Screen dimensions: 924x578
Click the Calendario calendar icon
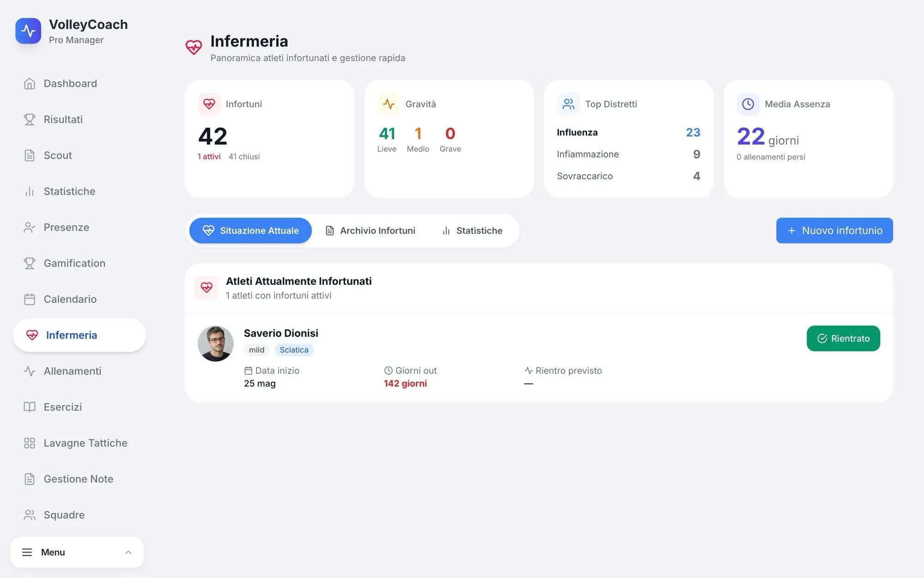click(x=30, y=299)
